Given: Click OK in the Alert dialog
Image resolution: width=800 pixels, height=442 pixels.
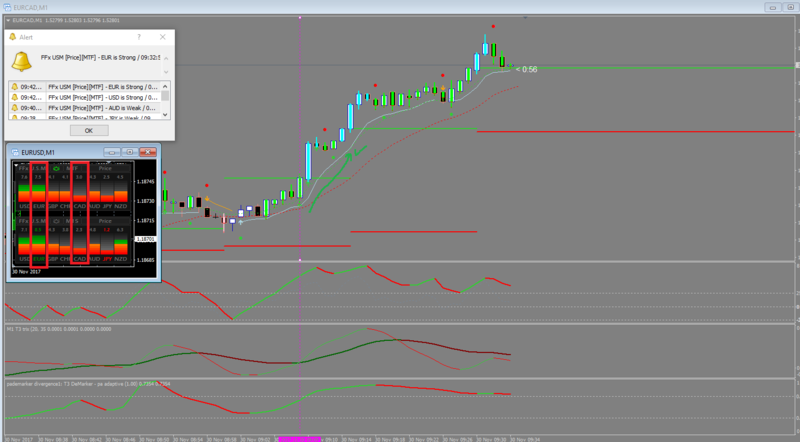Looking at the screenshot, I should coord(89,131).
